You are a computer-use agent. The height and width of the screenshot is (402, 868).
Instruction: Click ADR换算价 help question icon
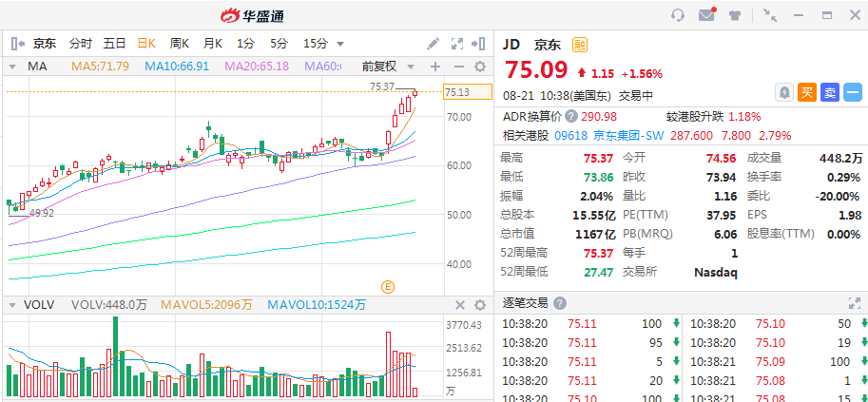click(571, 117)
